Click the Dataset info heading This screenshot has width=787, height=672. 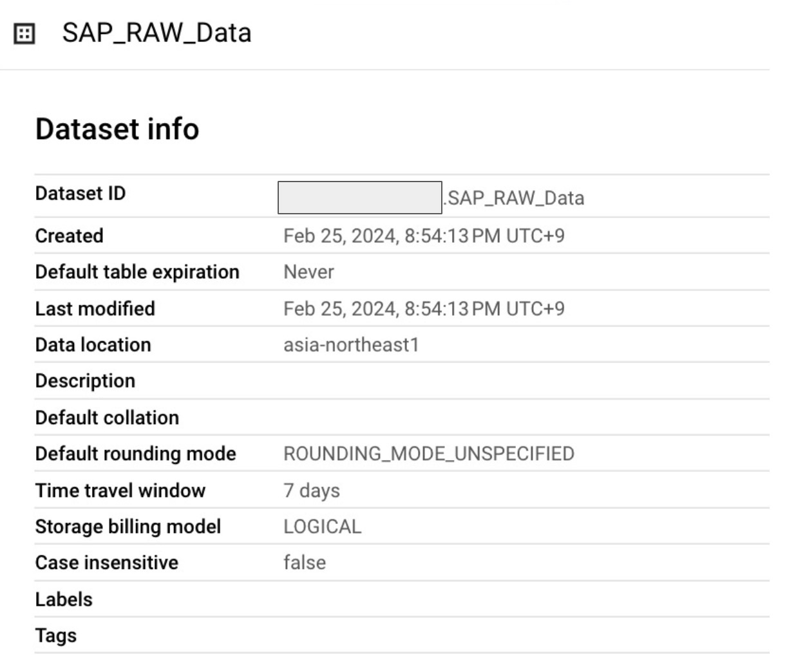[x=117, y=129]
